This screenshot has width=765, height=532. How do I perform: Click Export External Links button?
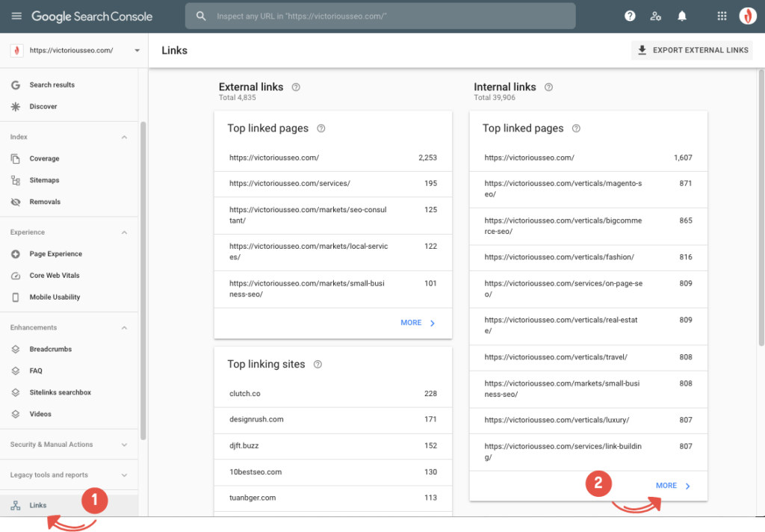tap(692, 51)
